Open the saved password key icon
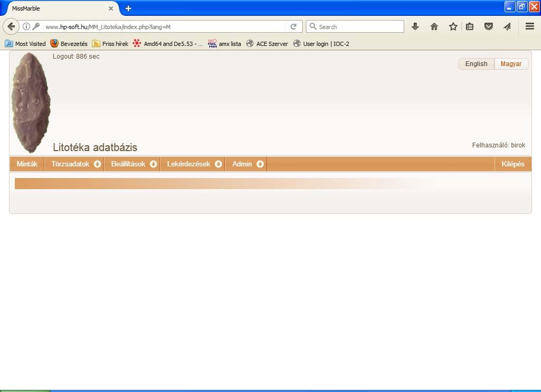 pos(36,26)
